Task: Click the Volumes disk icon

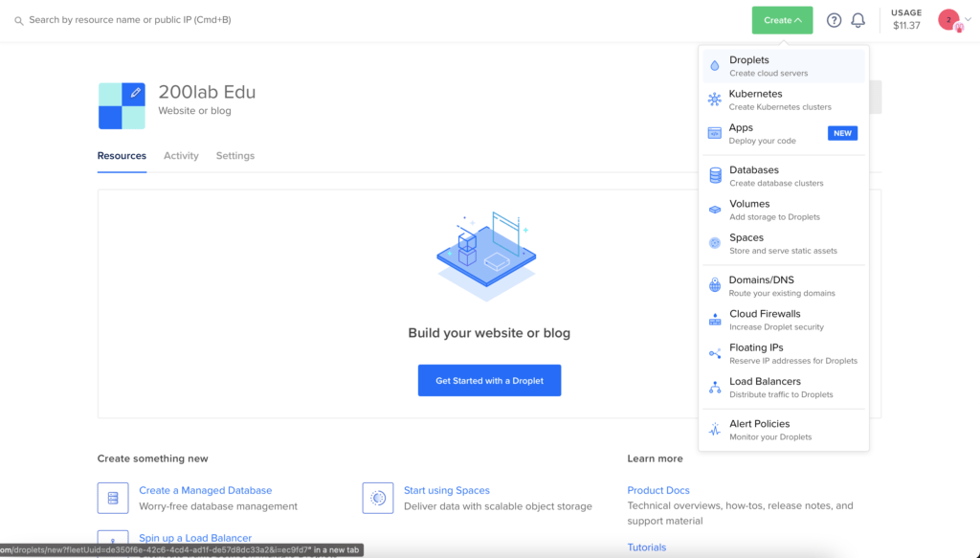Action: 715,210
